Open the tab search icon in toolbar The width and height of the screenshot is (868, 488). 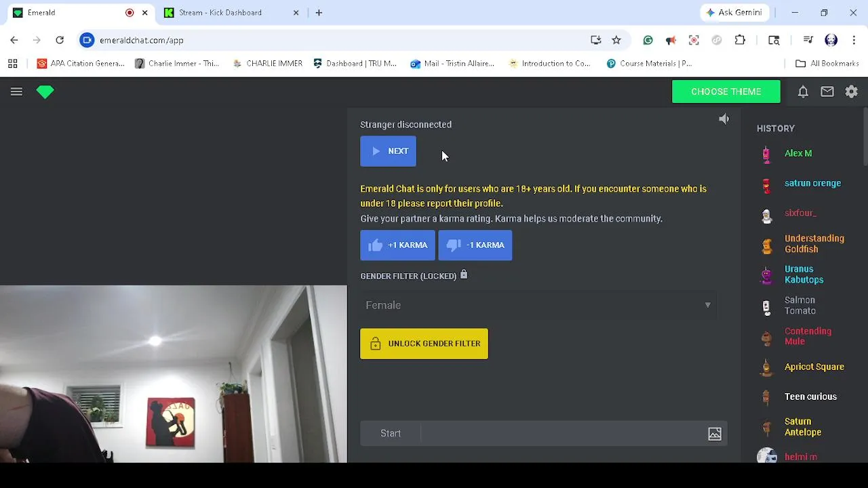pyautogui.click(x=774, y=40)
